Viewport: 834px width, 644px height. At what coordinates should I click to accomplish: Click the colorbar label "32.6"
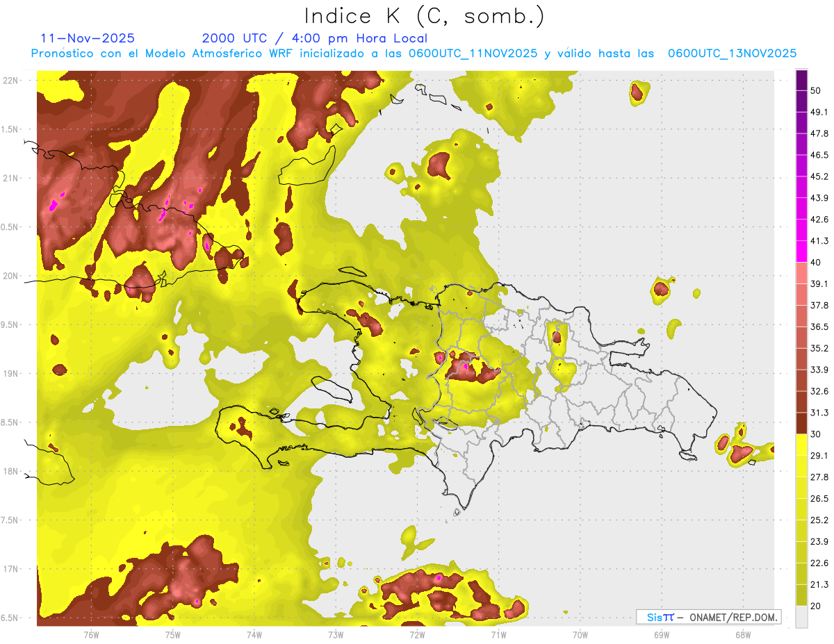819,391
